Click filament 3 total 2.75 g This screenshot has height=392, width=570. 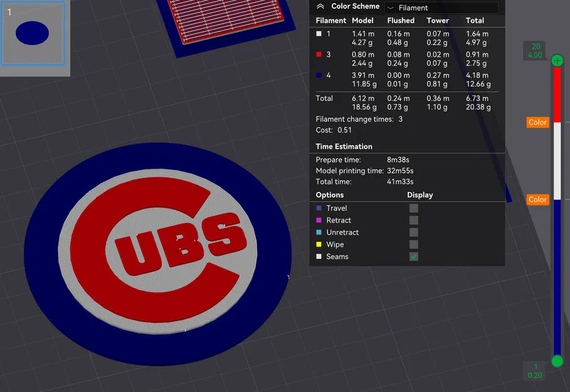476,63
